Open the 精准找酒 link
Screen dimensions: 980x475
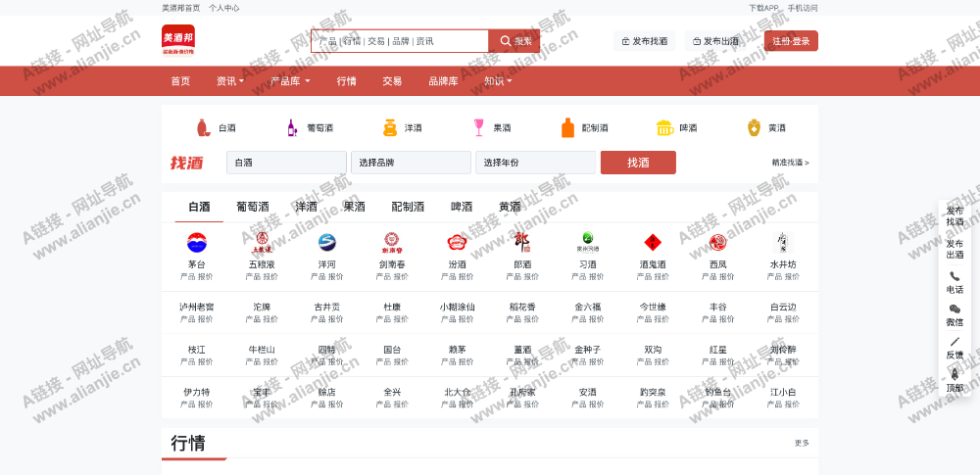[791, 163]
